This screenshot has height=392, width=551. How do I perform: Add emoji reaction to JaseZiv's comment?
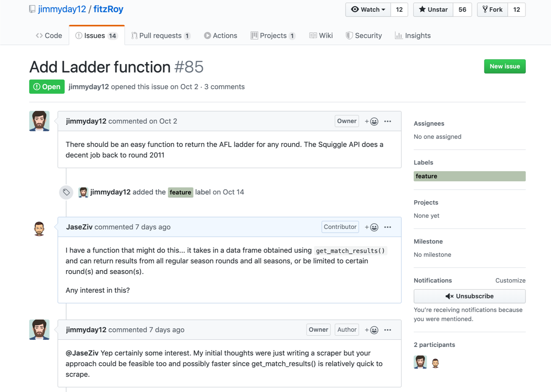pyautogui.click(x=372, y=227)
